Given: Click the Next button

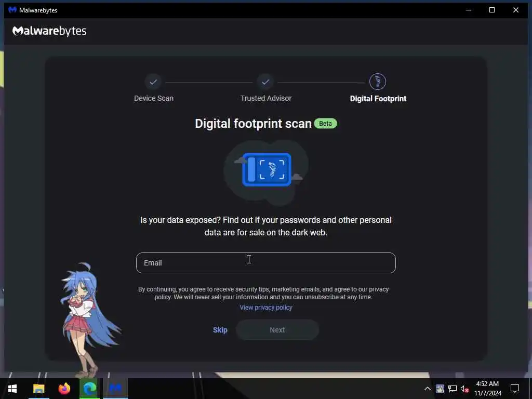Looking at the screenshot, I should pyautogui.click(x=277, y=330).
